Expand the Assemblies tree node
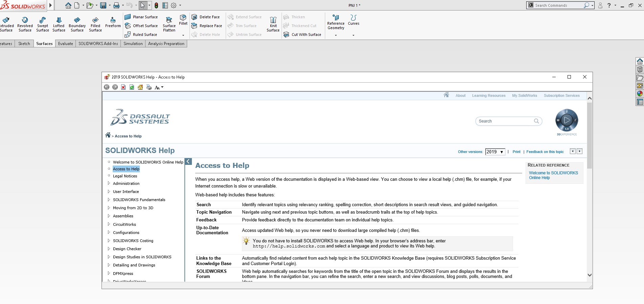The image size is (644, 304). click(109, 216)
